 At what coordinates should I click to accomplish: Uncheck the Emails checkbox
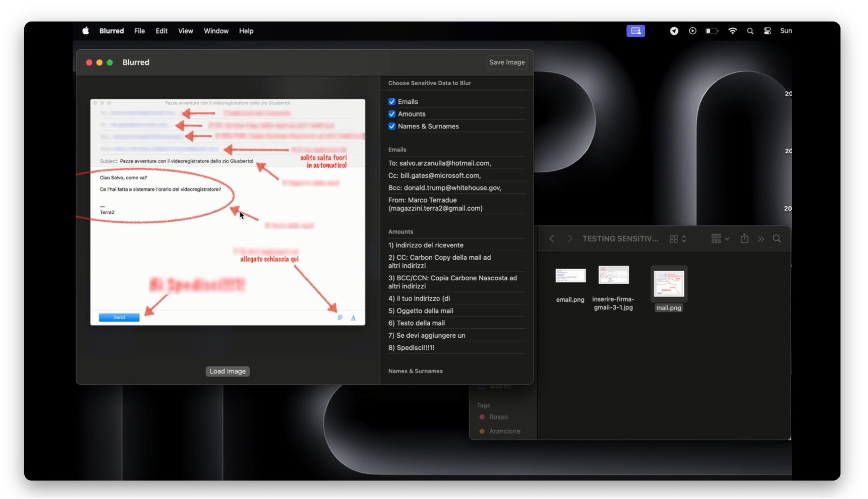click(x=392, y=102)
